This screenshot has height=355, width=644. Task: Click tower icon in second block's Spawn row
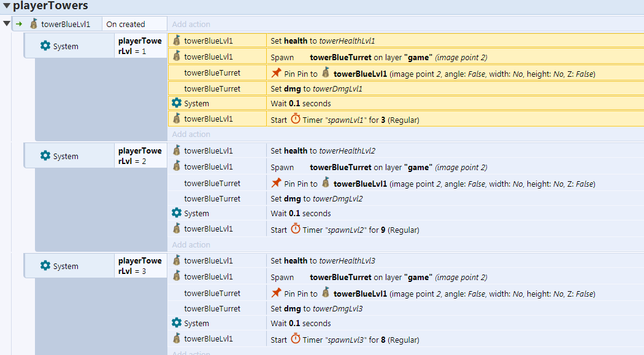coord(177,166)
